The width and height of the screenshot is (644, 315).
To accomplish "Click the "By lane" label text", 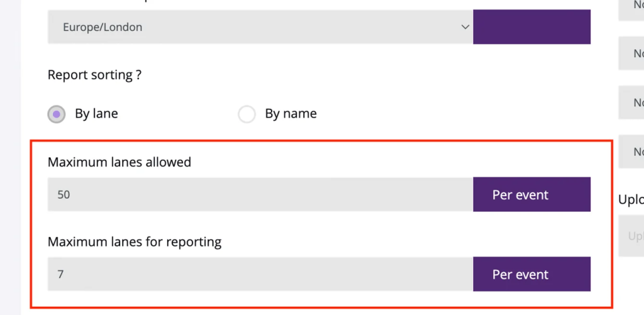I will 96,114.
